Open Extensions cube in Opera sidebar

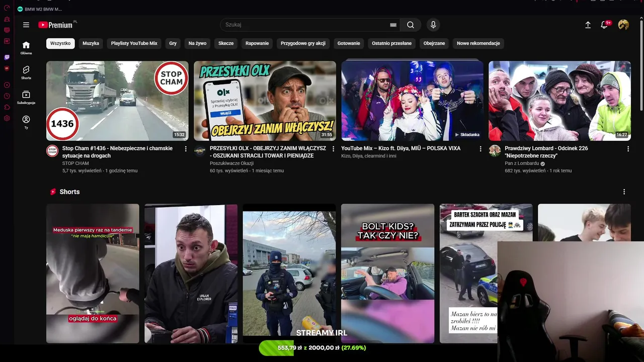click(7, 107)
